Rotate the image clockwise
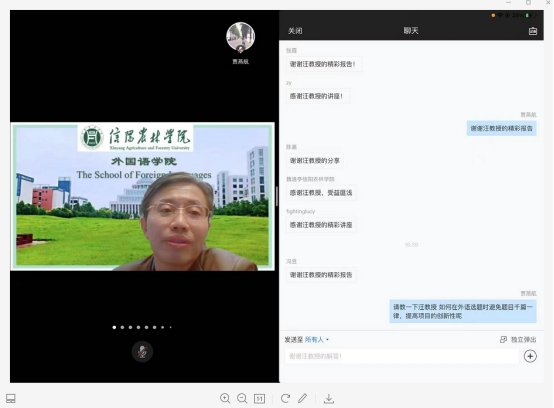This screenshot has width=554, height=408. point(285,398)
